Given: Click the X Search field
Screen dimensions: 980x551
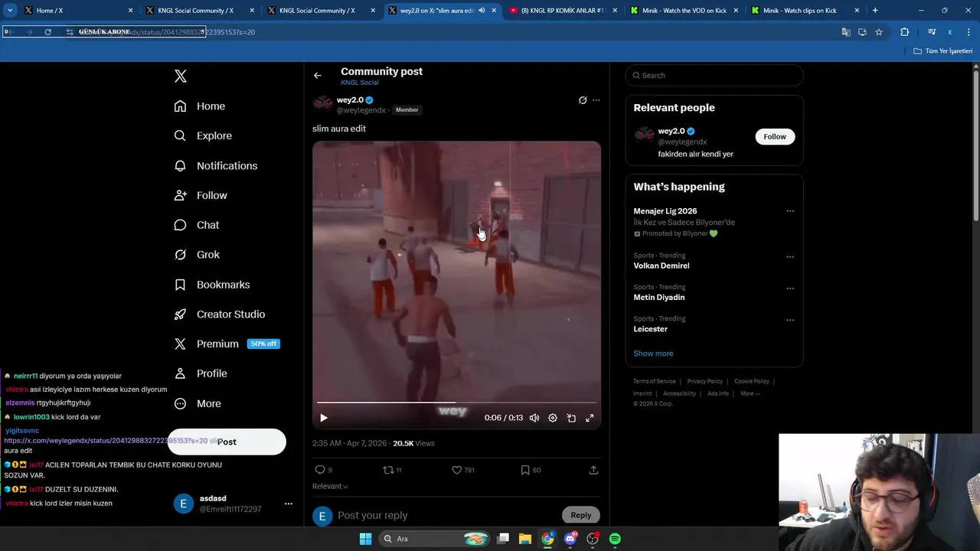Looking at the screenshot, I should [714, 75].
